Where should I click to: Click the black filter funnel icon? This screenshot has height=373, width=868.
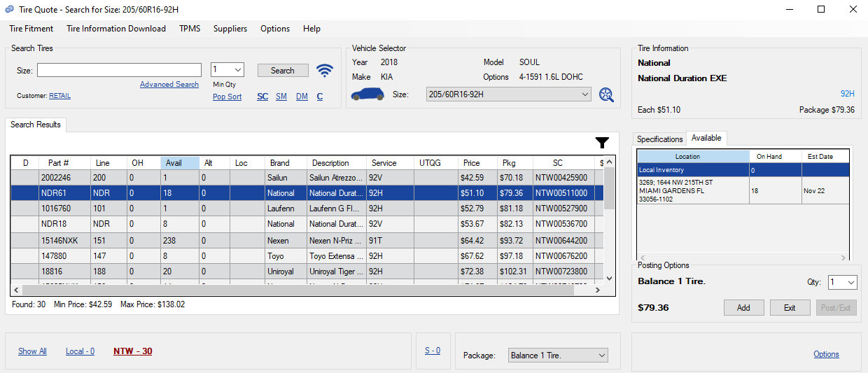[602, 143]
